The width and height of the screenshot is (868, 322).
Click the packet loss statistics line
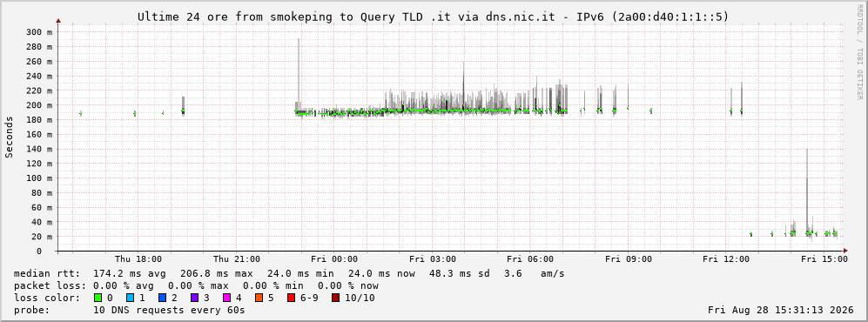196,286
